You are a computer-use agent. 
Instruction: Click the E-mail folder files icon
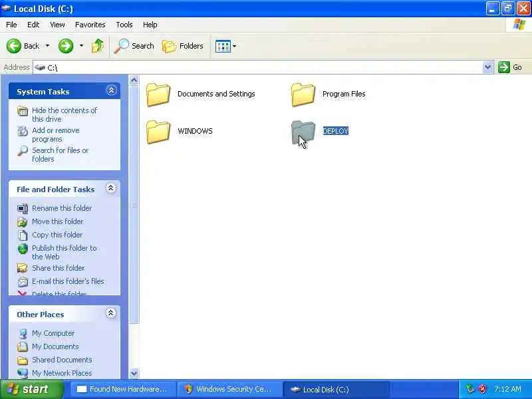pyautogui.click(x=23, y=281)
